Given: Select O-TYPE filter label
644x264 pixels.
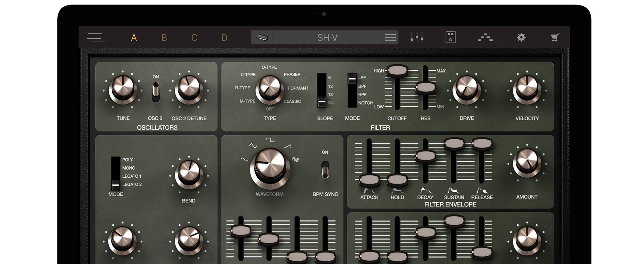Looking at the screenshot, I should (x=269, y=67).
